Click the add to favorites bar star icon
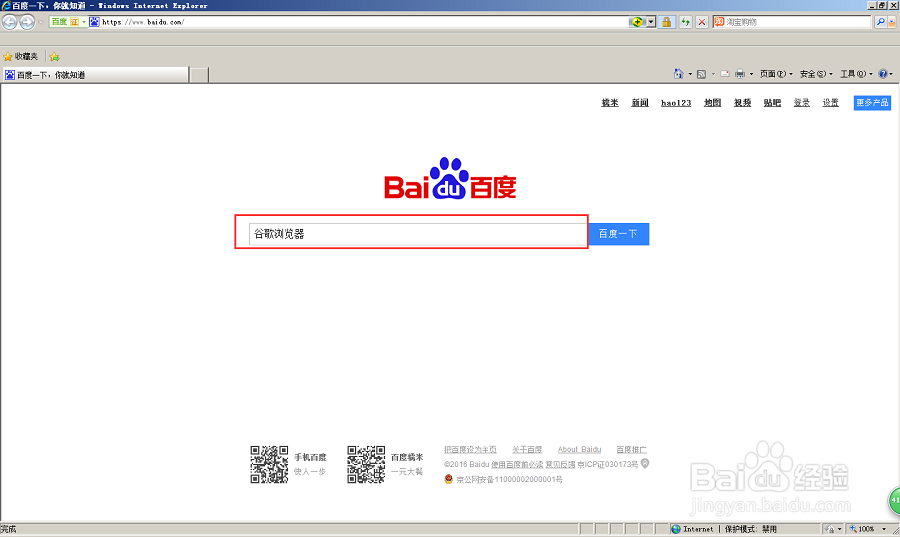This screenshot has height=537, width=900. pos(54,56)
